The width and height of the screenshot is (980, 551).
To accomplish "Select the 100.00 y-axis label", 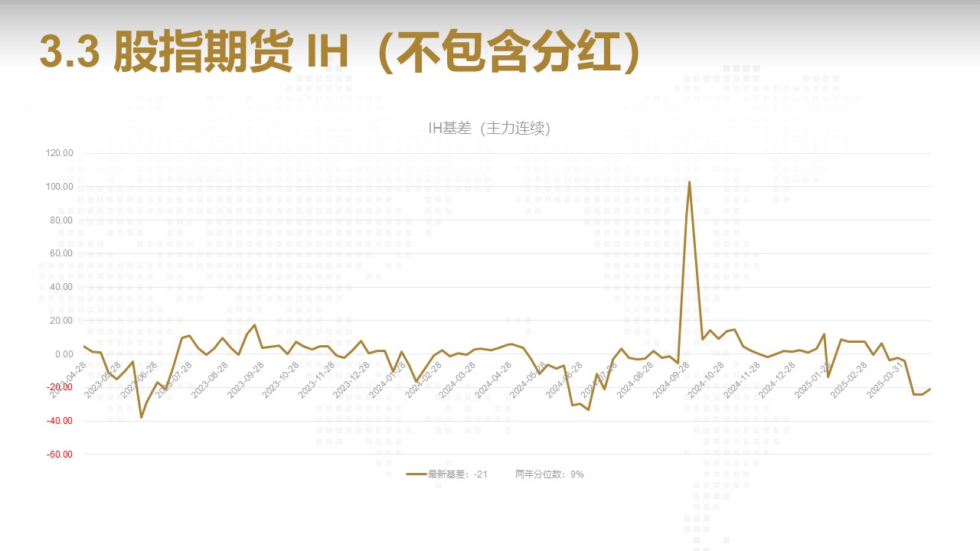I will 59,187.
